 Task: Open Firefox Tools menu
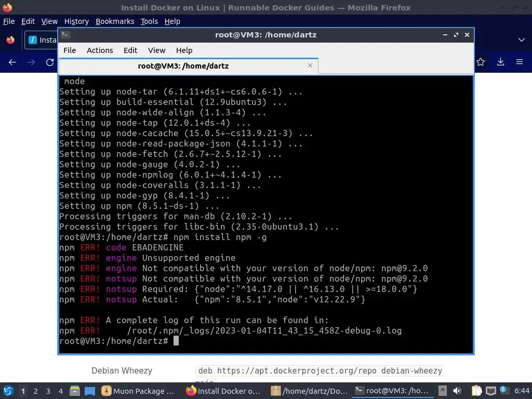click(x=149, y=21)
